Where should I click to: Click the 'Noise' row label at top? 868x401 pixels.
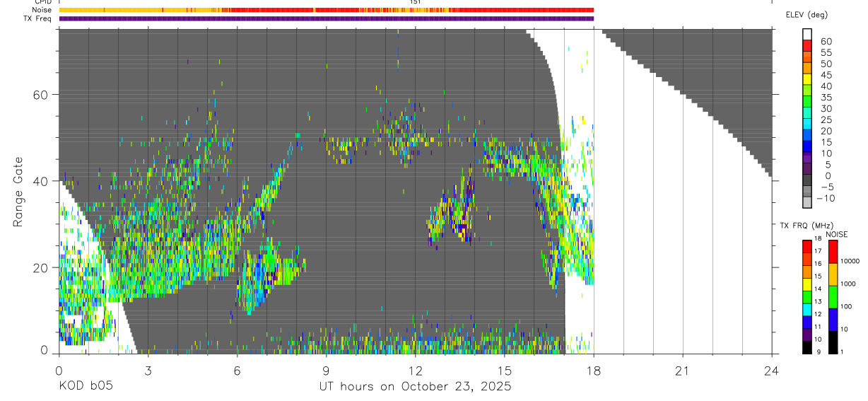[42, 10]
